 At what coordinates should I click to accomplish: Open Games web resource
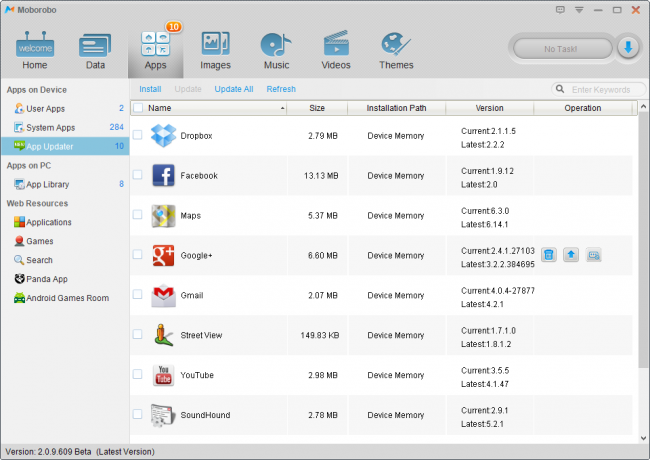(x=65, y=241)
